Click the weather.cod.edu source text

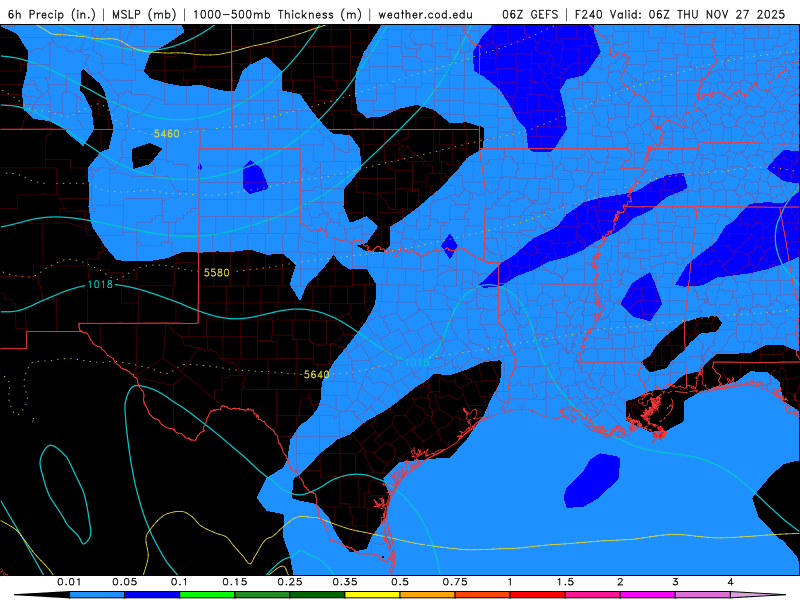pos(425,14)
